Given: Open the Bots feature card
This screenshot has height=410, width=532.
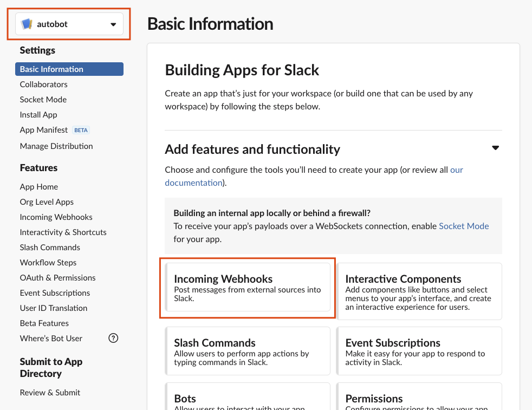Looking at the screenshot, I should 248,396.
